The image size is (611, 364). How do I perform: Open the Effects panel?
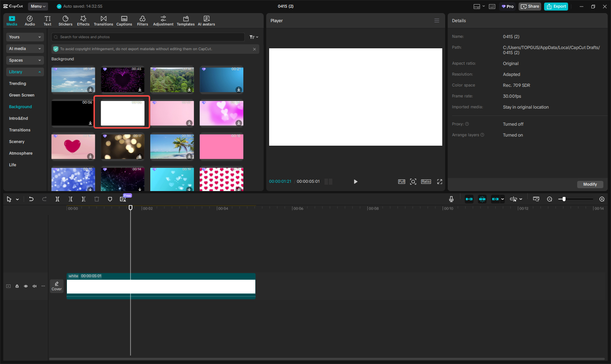click(83, 21)
